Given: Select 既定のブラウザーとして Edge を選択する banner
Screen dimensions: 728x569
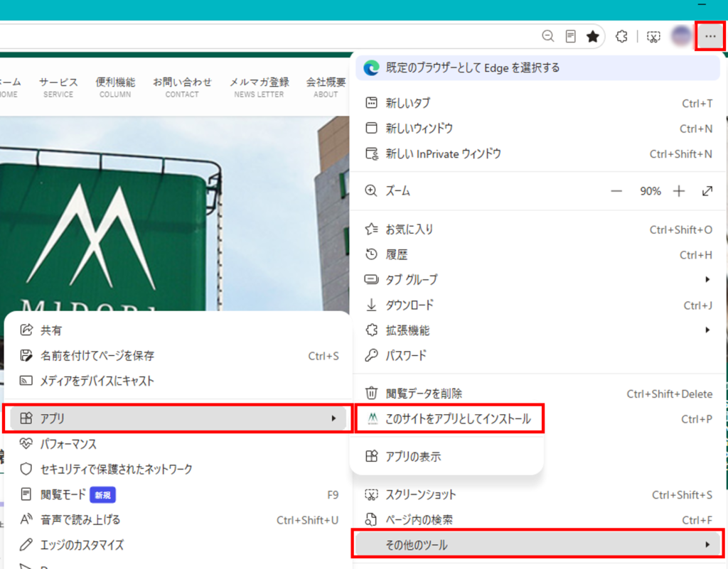Looking at the screenshot, I should tap(537, 68).
